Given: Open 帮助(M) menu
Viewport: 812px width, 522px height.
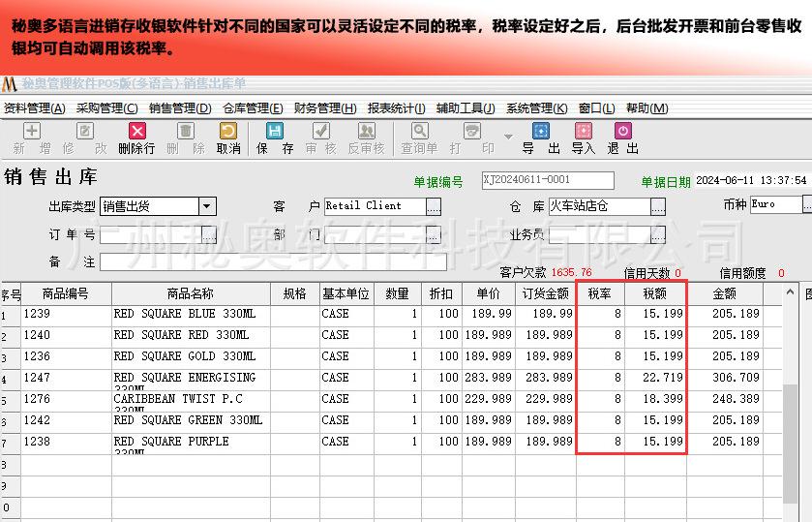Looking at the screenshot, I should [647, 108].
